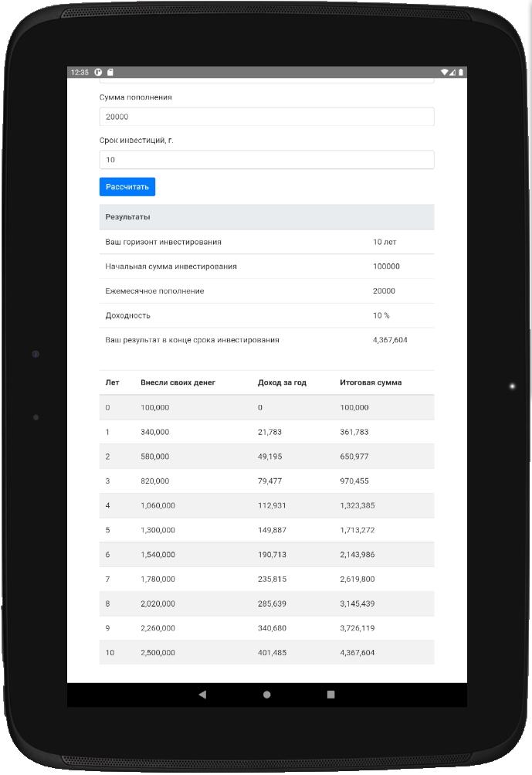
Task: Tap the battery status icon
Action: [461, 72]
